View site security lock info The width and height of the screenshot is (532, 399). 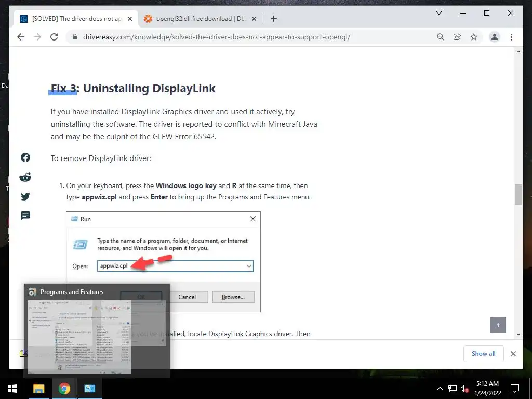(x=75, y=37)
